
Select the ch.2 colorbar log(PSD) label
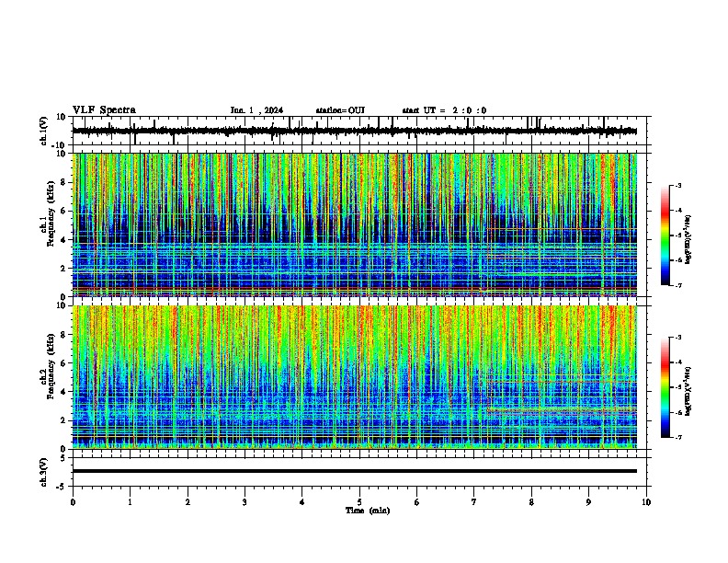(x=688, y=391)
